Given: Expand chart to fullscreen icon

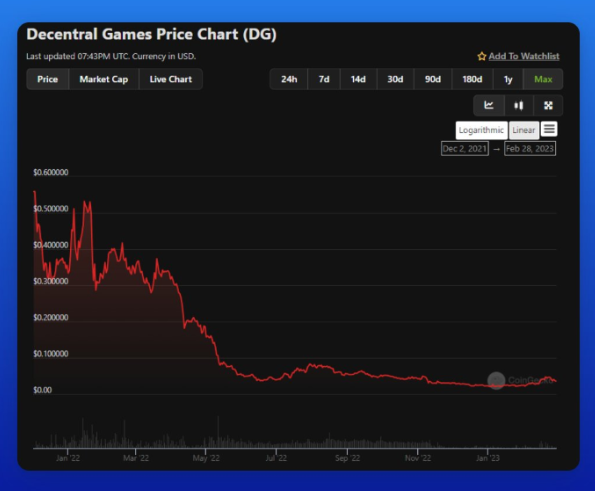Looking at the screenshot, I should (548, 105).
